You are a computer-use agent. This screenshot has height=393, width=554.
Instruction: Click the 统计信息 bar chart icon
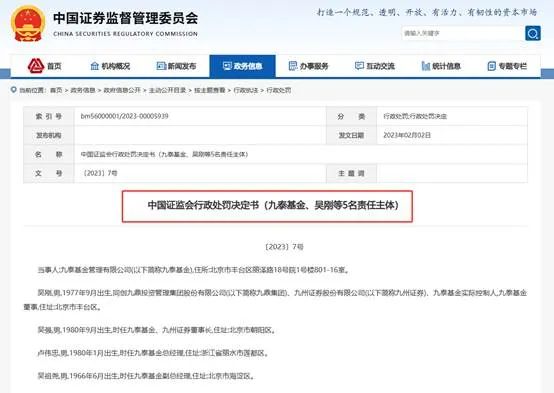(426, 66)
